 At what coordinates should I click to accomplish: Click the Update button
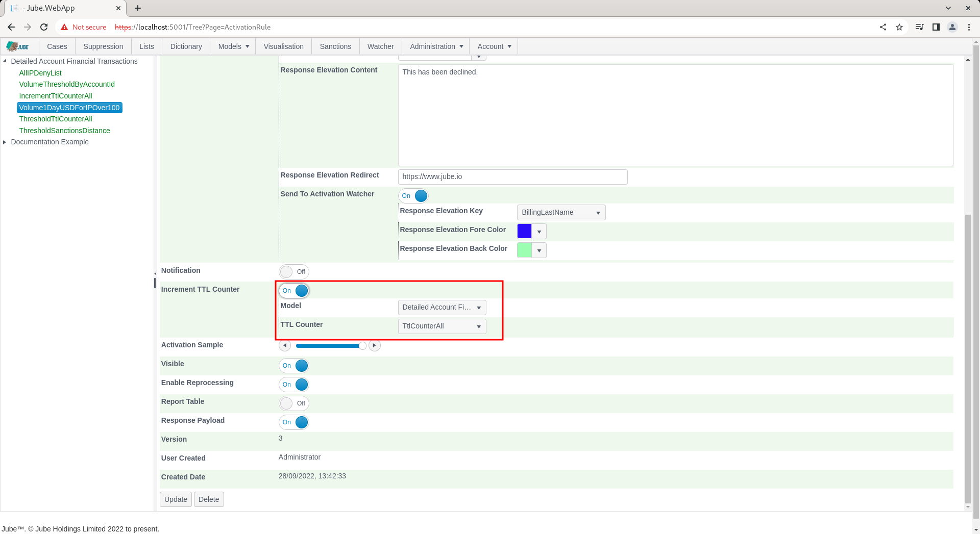pos(176,499)
